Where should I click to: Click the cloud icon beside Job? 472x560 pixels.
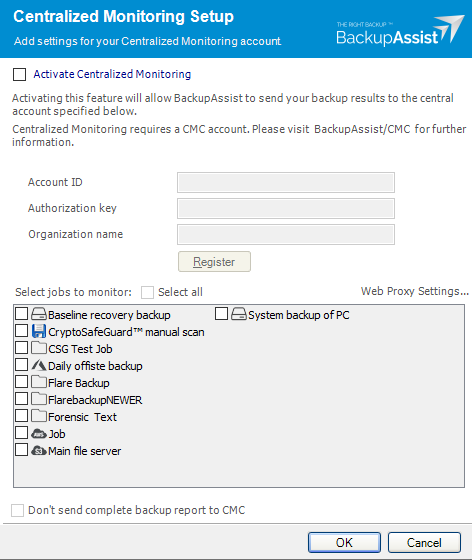39,434
